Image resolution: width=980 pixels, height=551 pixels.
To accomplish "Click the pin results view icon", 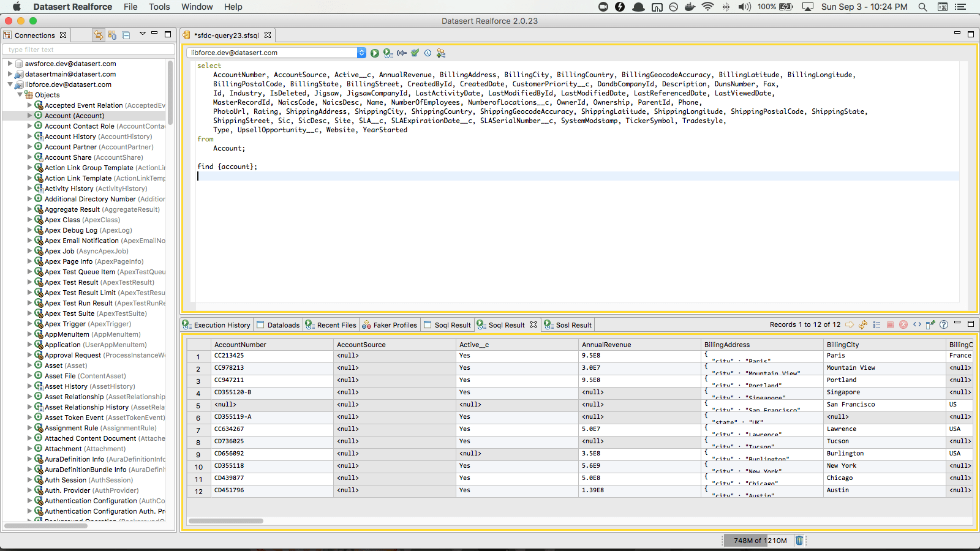I will 930,325.
